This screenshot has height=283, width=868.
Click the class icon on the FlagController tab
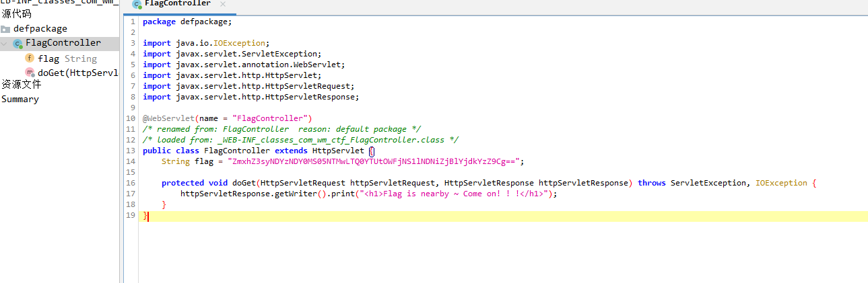tap(137, 4)
